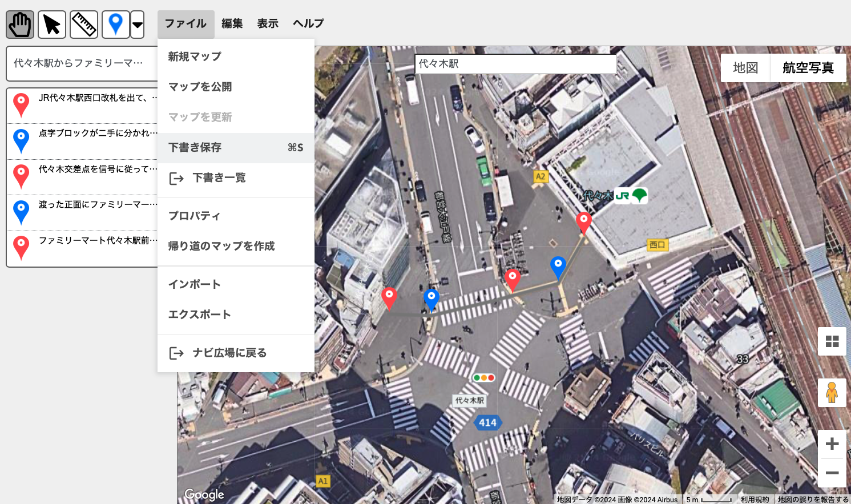Viewport: 851px width, 504px height.
Task: Click the red pin near 代々木 JR station
Action: tap(583, 221)
